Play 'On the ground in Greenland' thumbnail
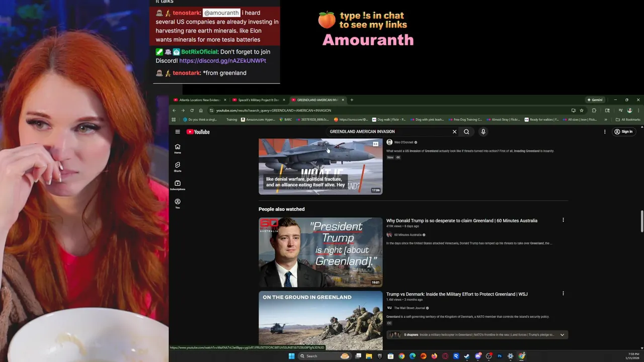Image resolution: width=644 pixels, height=362 pixels. (x=320, y=321)
